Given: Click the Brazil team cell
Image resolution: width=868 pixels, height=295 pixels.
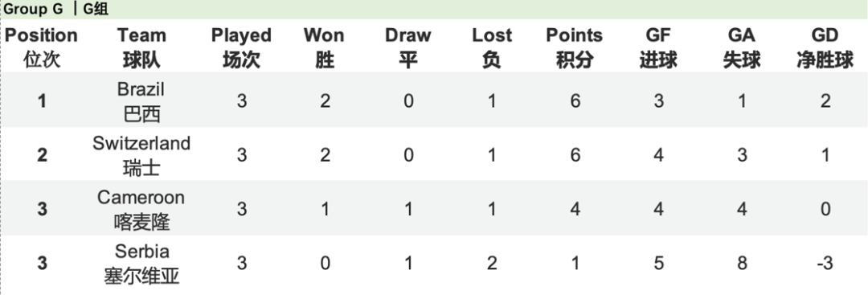Looking at the screenshot, I should coord(141,101).
